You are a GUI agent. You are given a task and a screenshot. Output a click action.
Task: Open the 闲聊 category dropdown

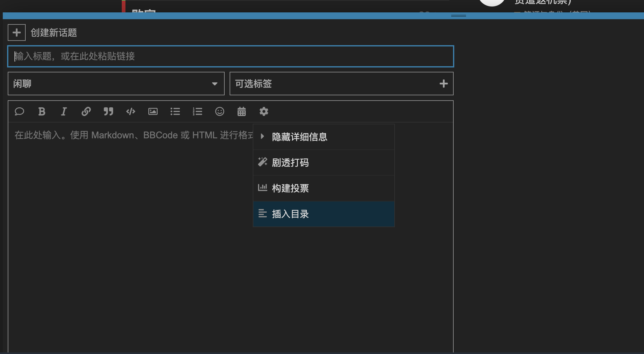116,84
